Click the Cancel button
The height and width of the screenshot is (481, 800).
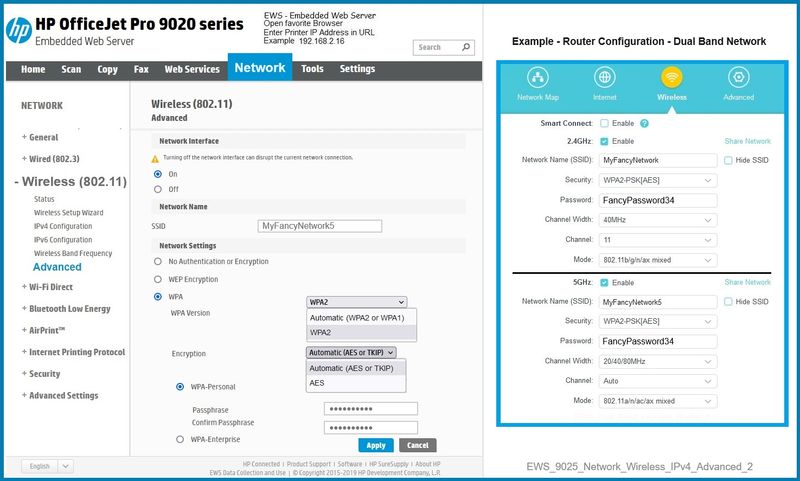pyautogui.click(x=418, y=445)
